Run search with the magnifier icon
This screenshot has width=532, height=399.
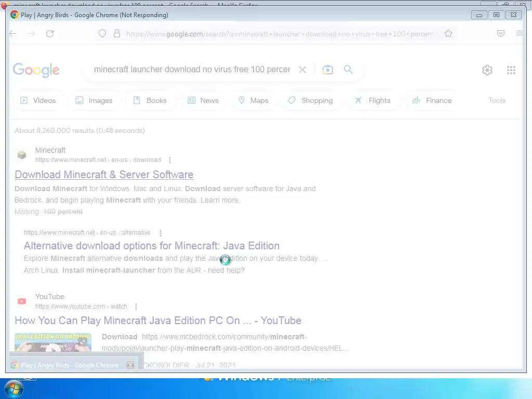pyautogui.click(x=348, y=69)
